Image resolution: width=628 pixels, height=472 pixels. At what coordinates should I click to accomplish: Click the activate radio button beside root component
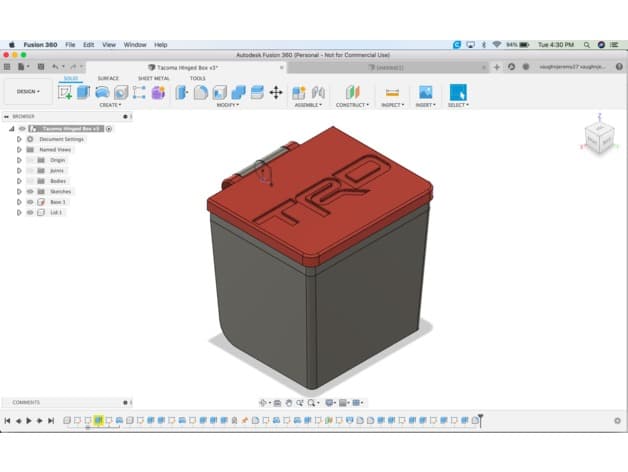109,129
